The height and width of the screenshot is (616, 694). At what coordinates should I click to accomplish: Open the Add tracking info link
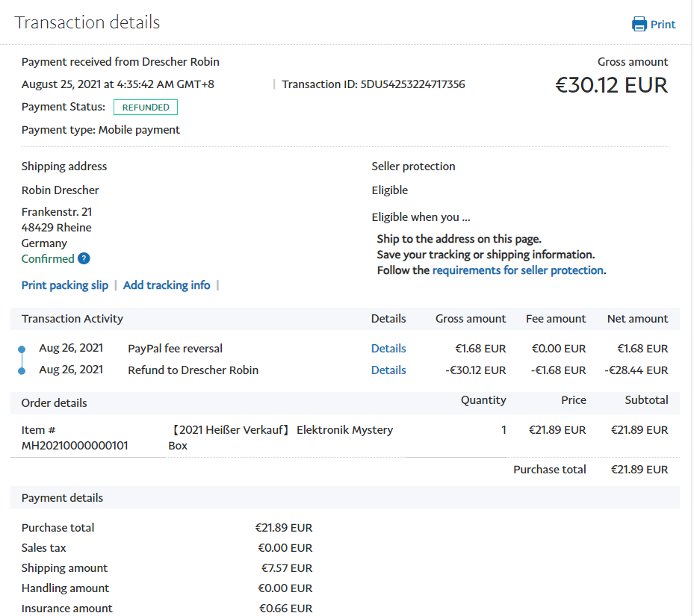pos(167,285)
